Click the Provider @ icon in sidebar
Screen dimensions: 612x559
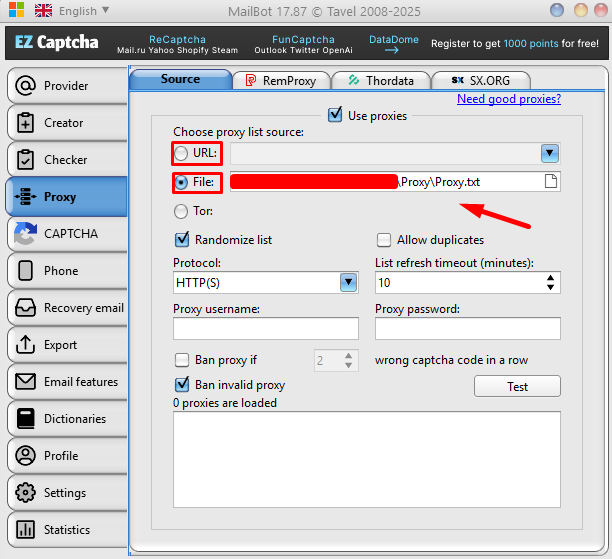click(25, 85)
